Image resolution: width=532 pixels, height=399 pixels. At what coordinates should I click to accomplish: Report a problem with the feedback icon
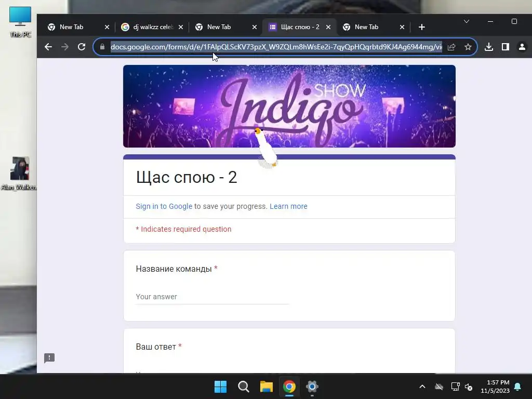pos(49,358)
